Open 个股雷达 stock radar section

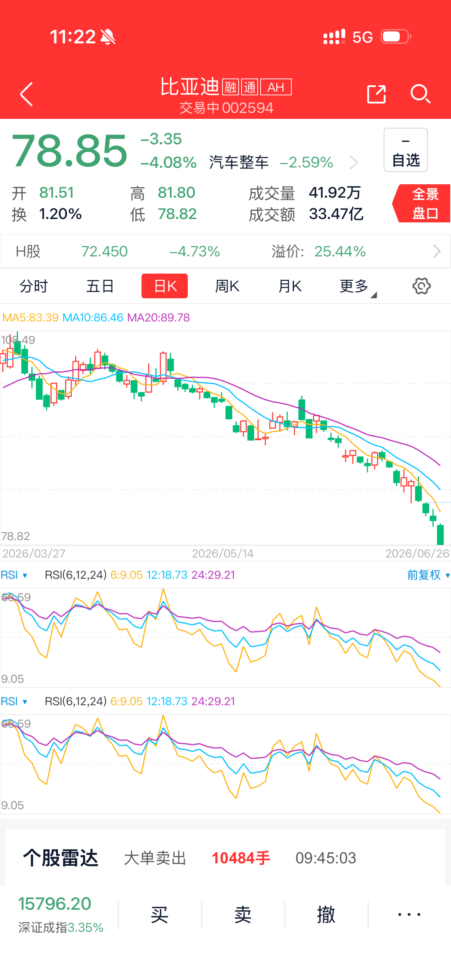tap(61, 858)
